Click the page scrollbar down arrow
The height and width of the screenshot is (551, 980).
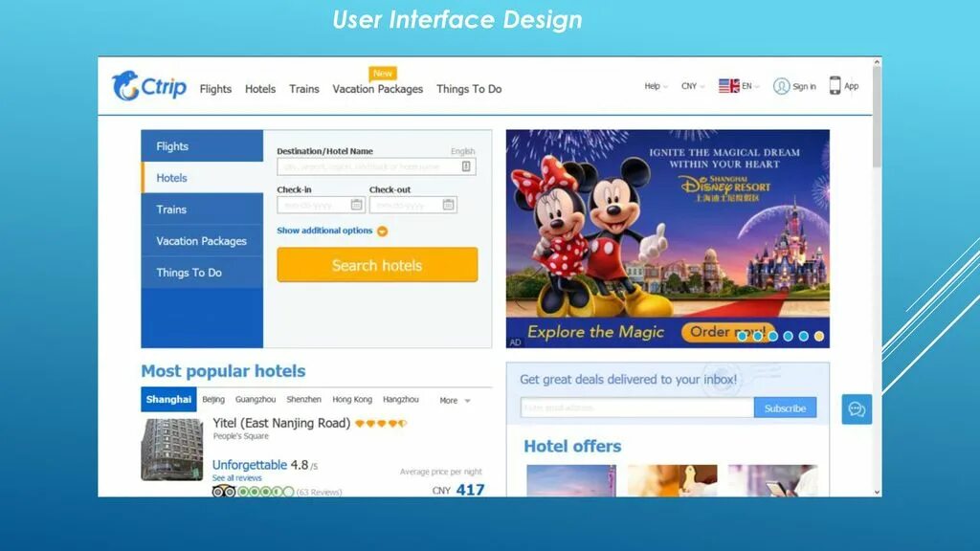(x=877, y=493)
